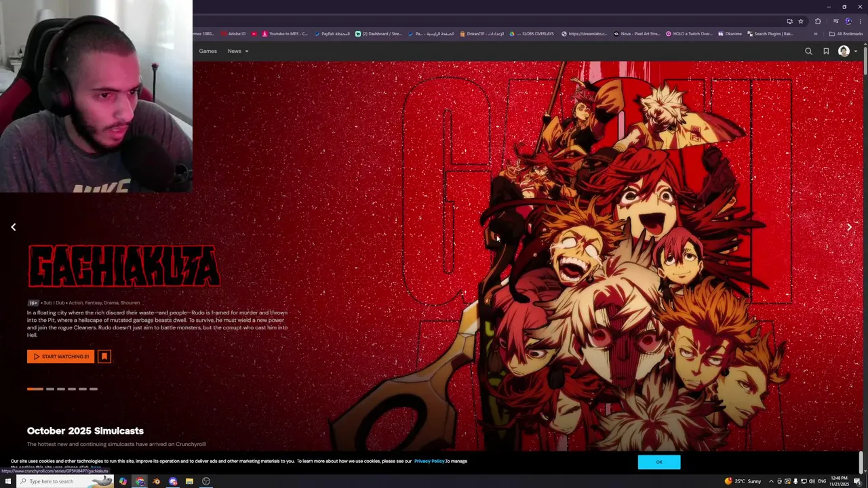Open Copilot from the taskbar
This screenshot has width=868, height=488.
[x=123, y=481]
